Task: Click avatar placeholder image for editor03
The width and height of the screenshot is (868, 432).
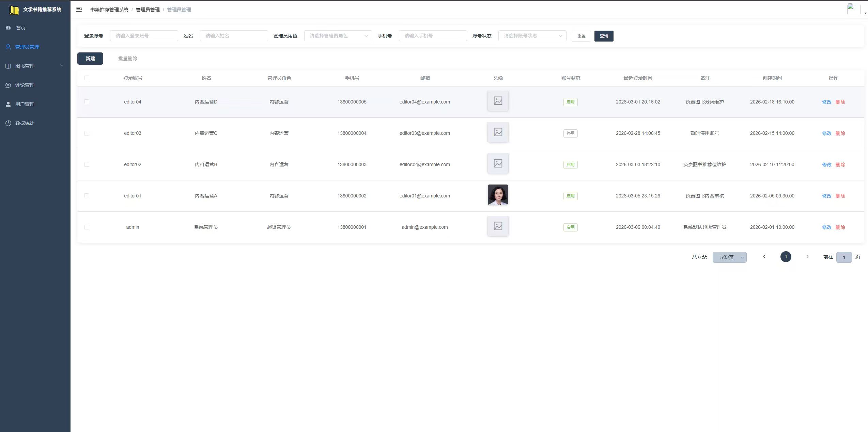Action: tap(498, 132)
